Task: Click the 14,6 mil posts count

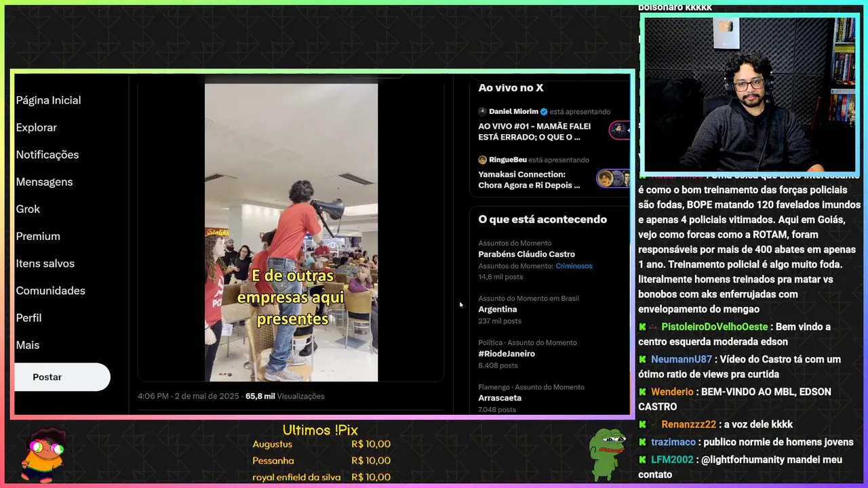Action: pyautogui.click(x=500, y=277)
